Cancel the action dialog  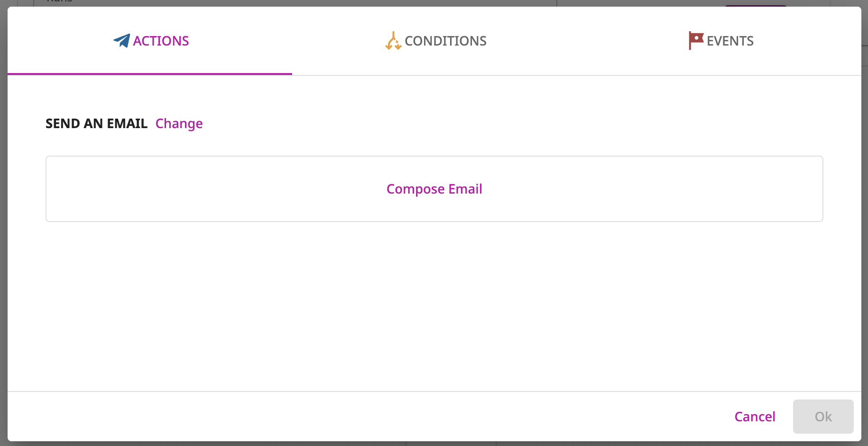[x=755, y=417]
